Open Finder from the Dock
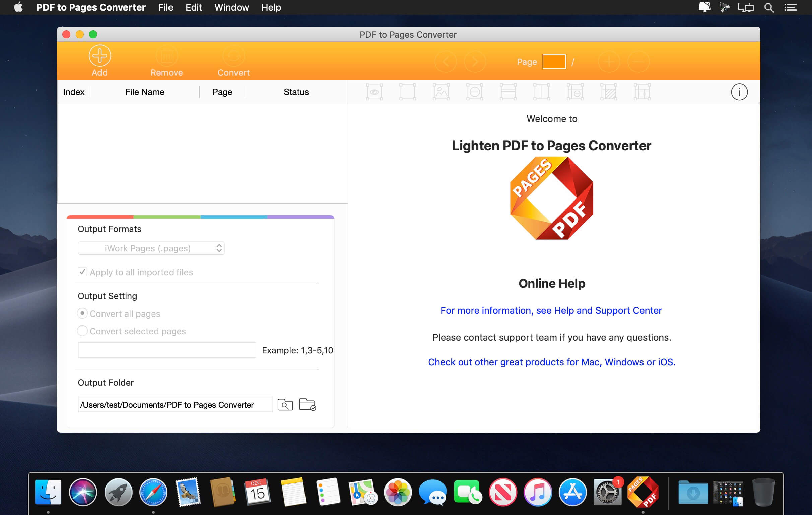Image resolution: width=812 pixels, height=515 pixels. click(x=48, y=492)
